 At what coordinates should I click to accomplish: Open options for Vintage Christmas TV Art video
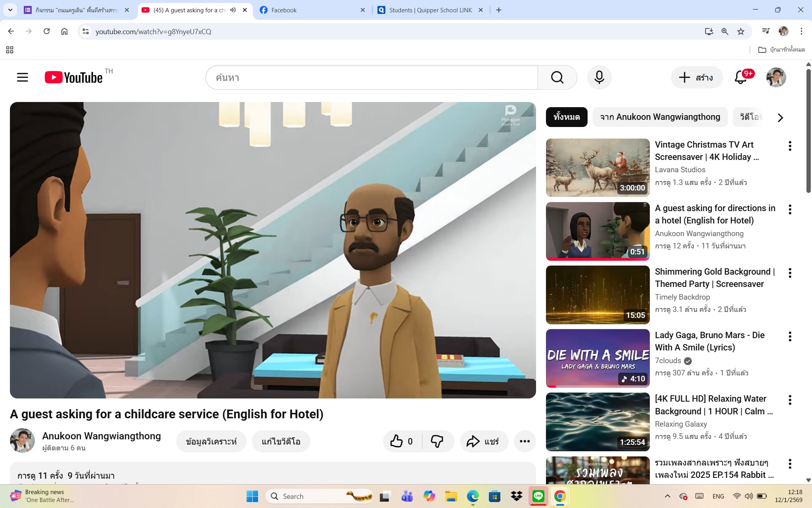[790, 146]
